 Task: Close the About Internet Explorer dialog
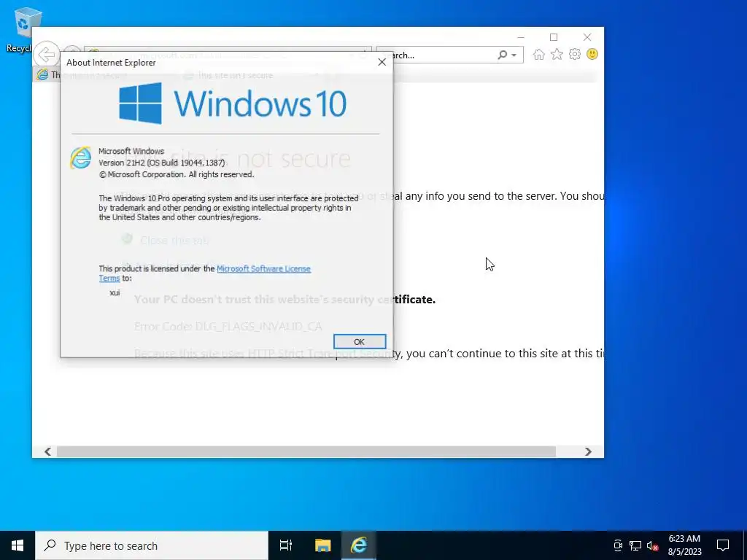(x=382, y=62)
